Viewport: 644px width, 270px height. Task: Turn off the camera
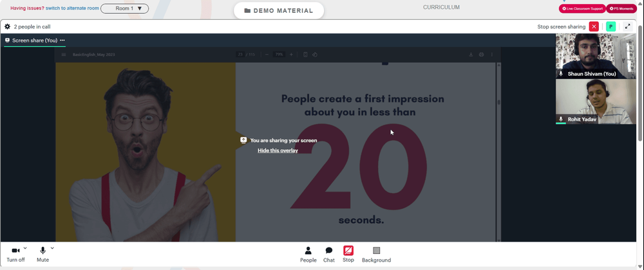pyautogui.click(x=15, y=255)
